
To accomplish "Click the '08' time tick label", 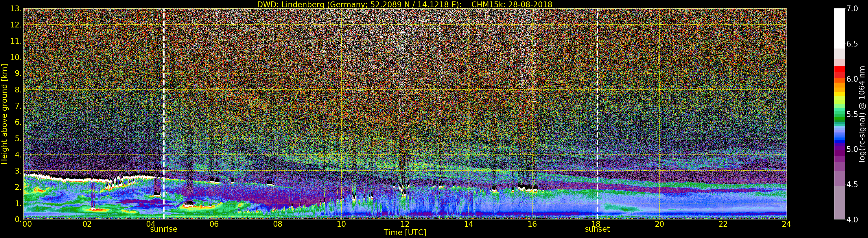I will [278, 224].
